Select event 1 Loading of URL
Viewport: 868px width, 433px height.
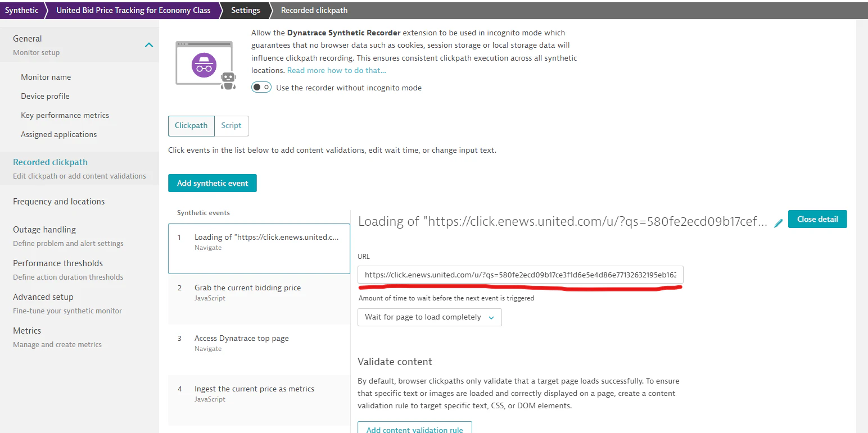(259, 248)
